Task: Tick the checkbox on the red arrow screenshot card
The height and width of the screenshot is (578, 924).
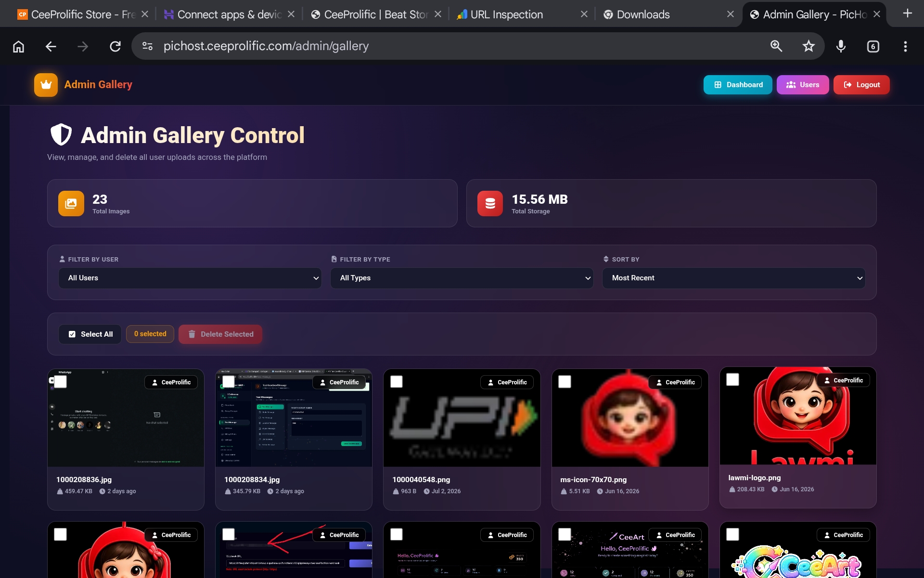Action: pos(229,534)
